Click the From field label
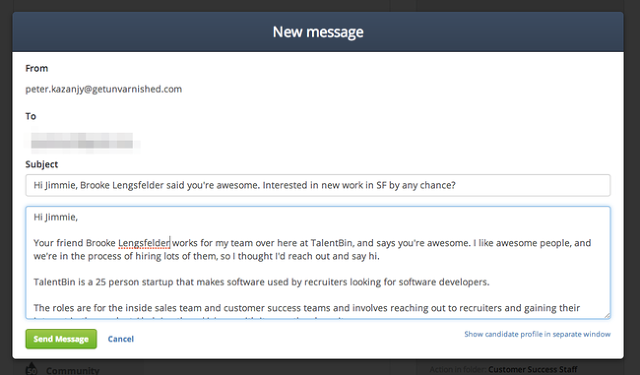Screen dimensions: 640x375 coord(37,68)
